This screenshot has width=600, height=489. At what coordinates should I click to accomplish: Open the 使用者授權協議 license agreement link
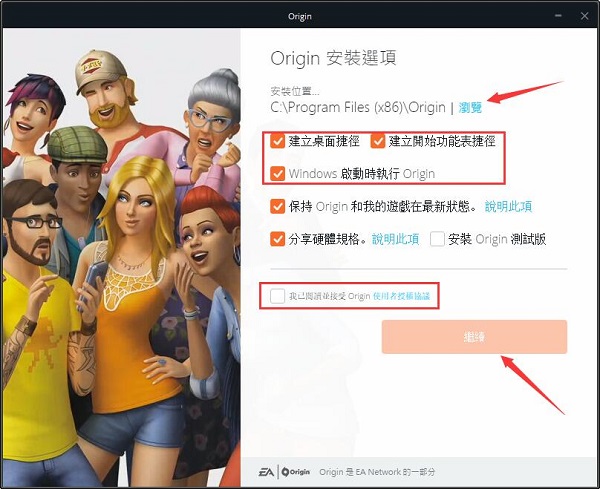tap(407, 297)
